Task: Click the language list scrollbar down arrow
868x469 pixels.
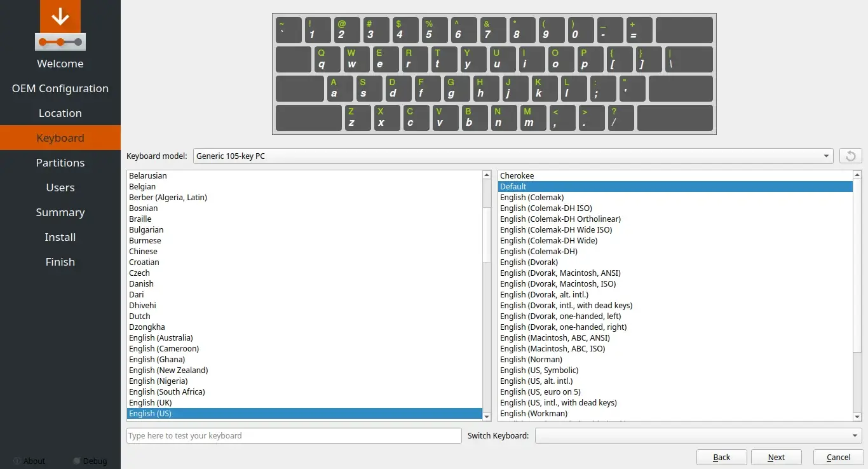Action: 487,416
